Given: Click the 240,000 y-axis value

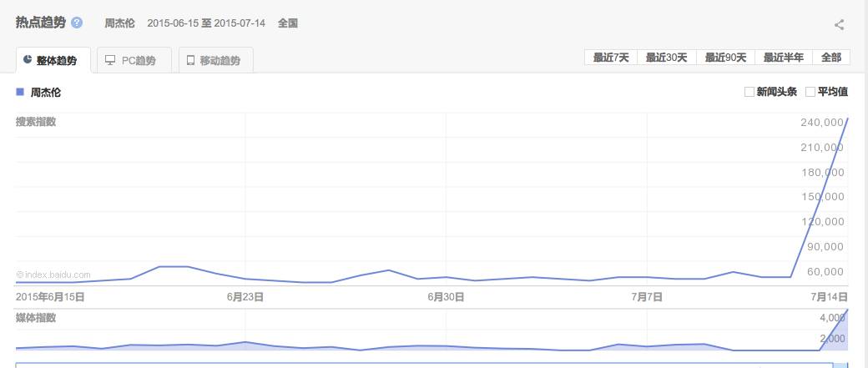Looking at the screenshot, I should (823, 123).
